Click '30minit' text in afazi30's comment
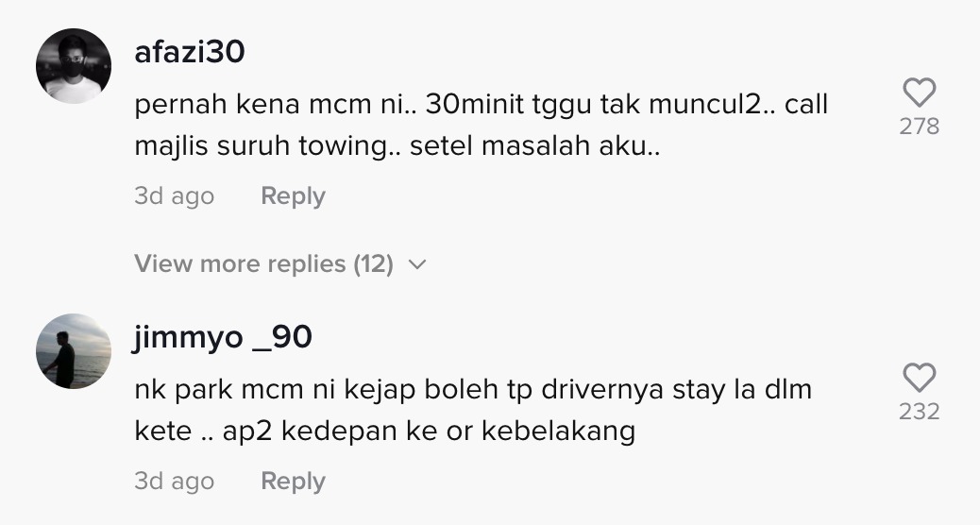This screenshot has height=525, width=980. point(475,105)
